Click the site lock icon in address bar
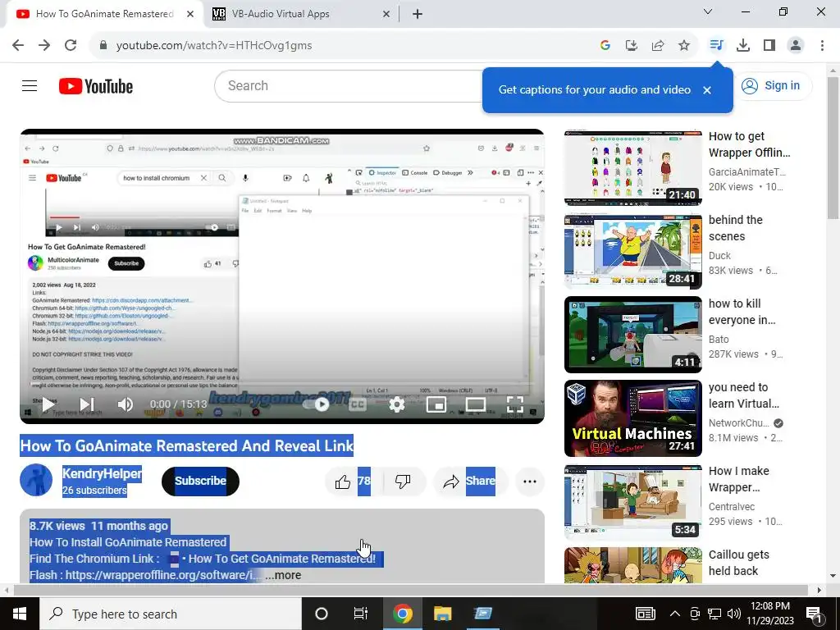This screenshot has width=840, height=630. (103, 45)
